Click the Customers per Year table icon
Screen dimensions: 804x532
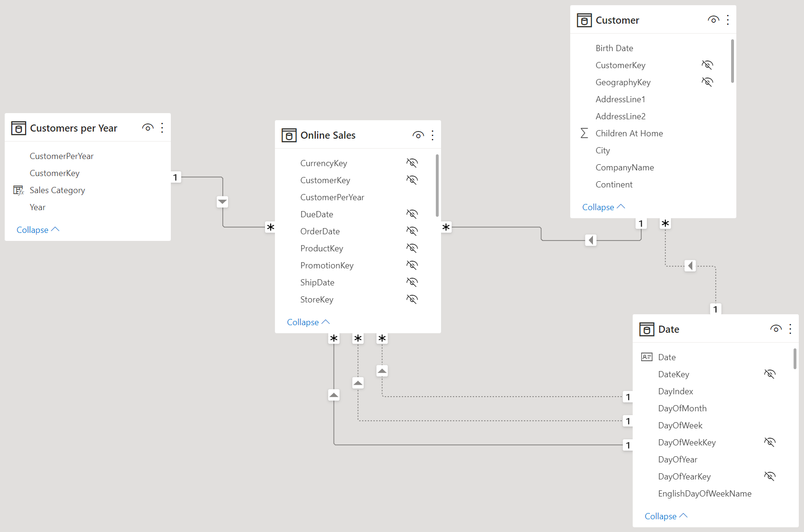pos(18,128)
